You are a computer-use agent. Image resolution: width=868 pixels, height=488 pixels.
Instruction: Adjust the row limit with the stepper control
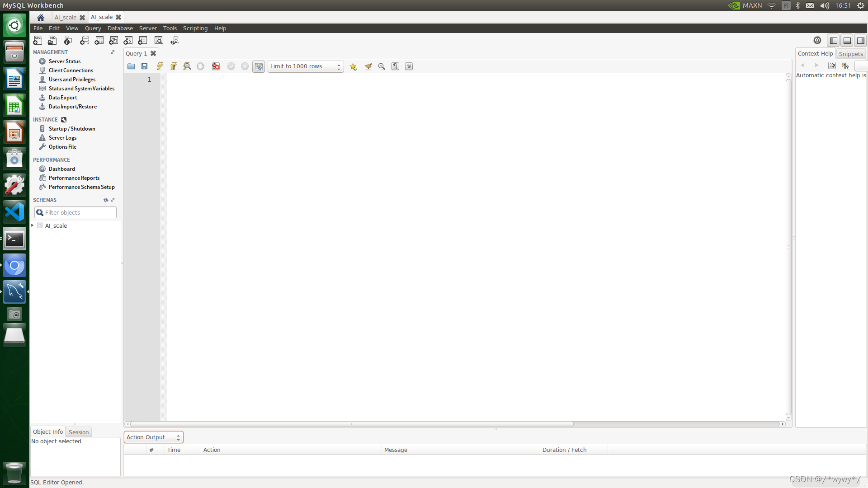click(339, 66)
